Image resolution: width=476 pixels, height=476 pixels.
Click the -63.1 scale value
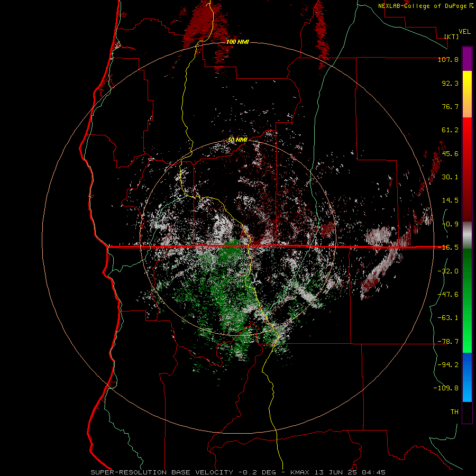448,318
